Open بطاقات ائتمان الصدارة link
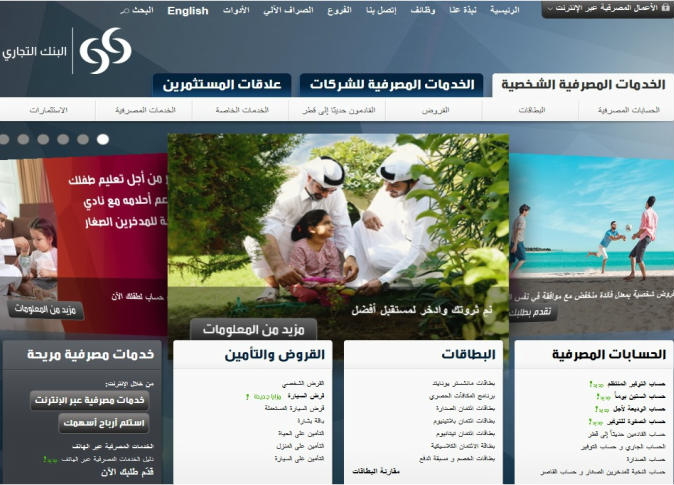 465,408
